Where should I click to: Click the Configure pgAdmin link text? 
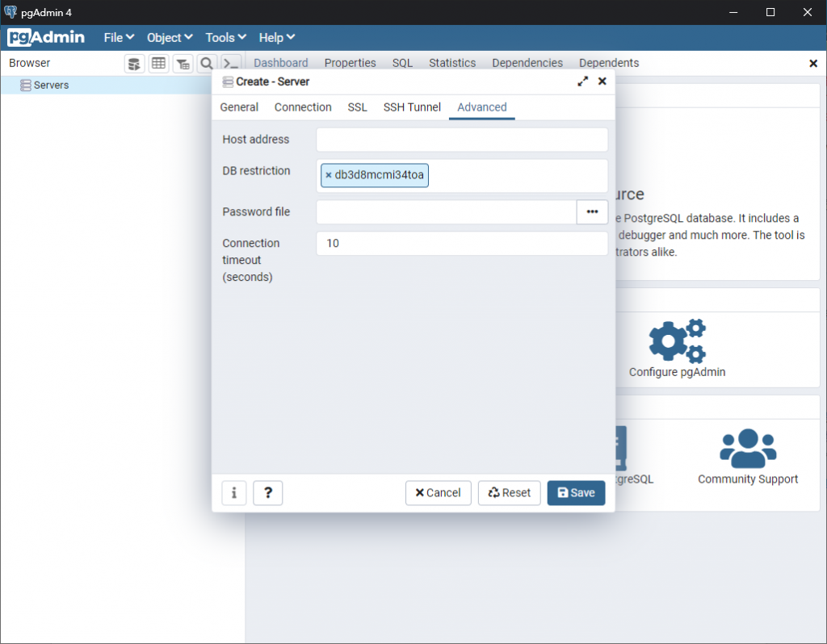coord(678,372)
